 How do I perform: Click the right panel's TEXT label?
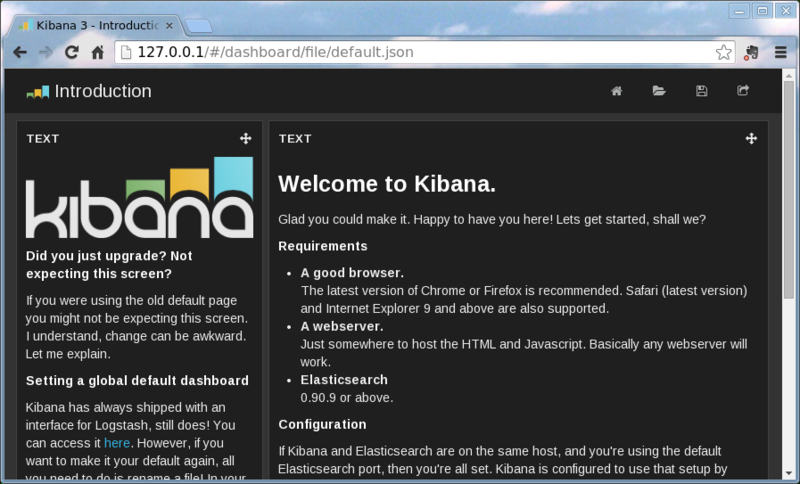[x=295, y=139]
